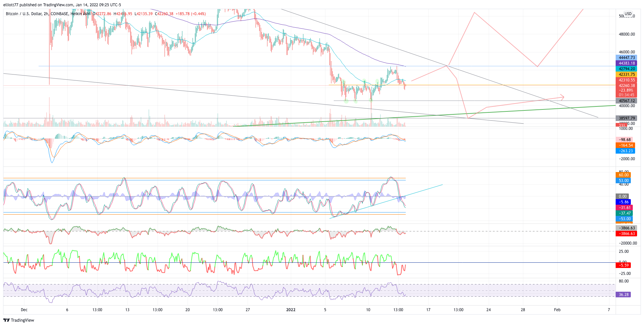Click the Dec label on the time axis

[x=24, y=310]
